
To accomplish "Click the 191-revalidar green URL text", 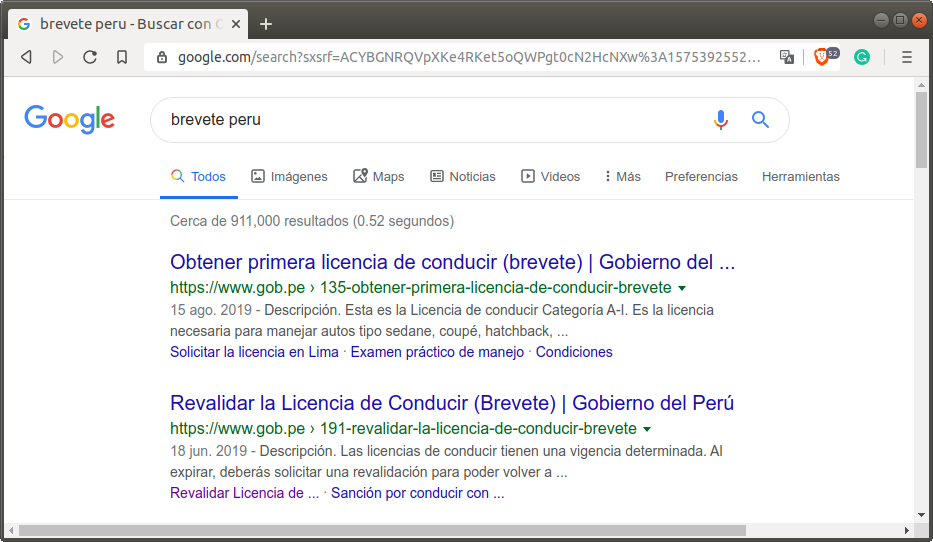I will pos(403,428).
